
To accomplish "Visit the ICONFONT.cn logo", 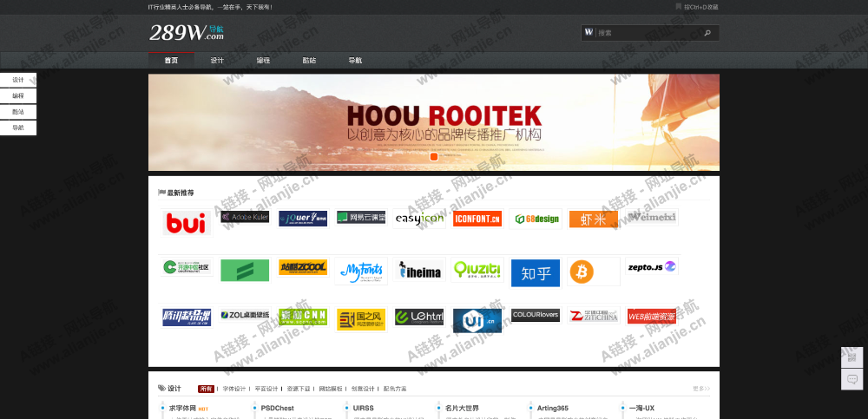I will 477,219.
